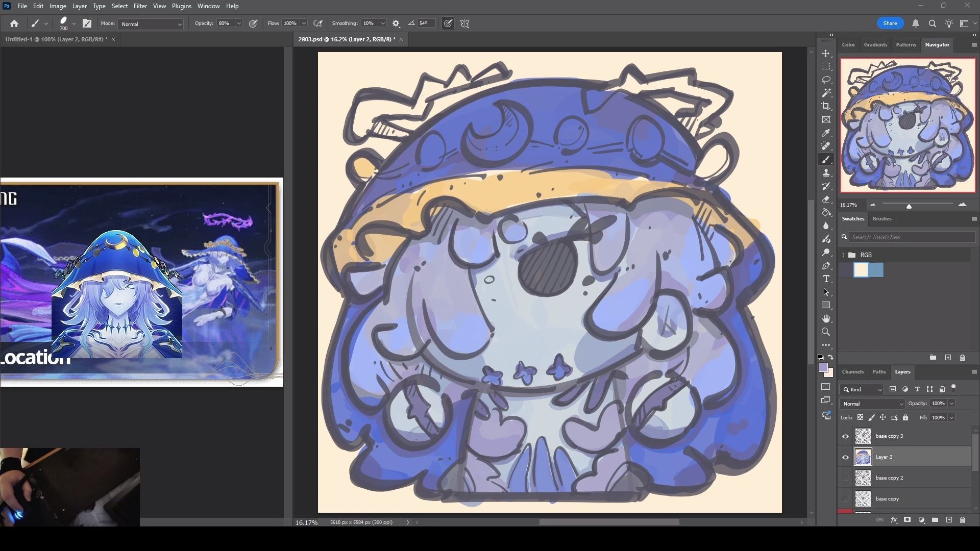Select the Hand tool
Image resolution: width=980 pixels, height=551 pixels.
click(x=826, y=319)
